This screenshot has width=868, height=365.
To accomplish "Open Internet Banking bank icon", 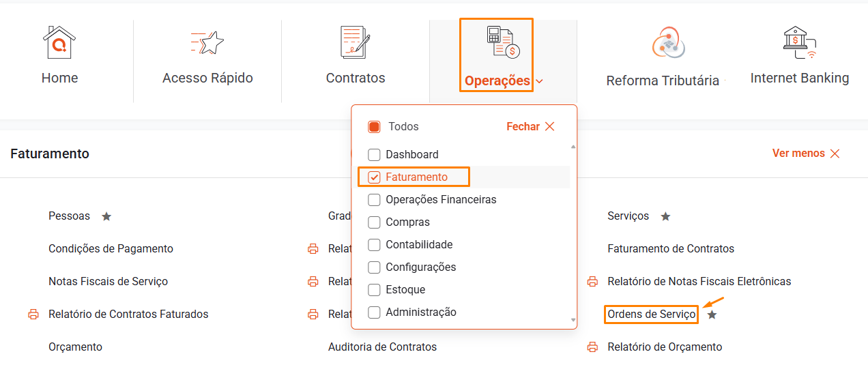I will click(800, 42).
